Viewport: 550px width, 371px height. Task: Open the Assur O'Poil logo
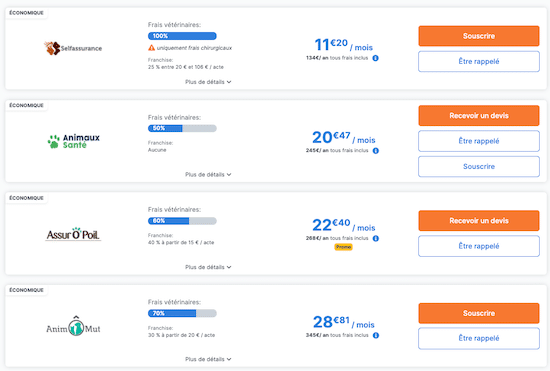[x=73, y=234]
